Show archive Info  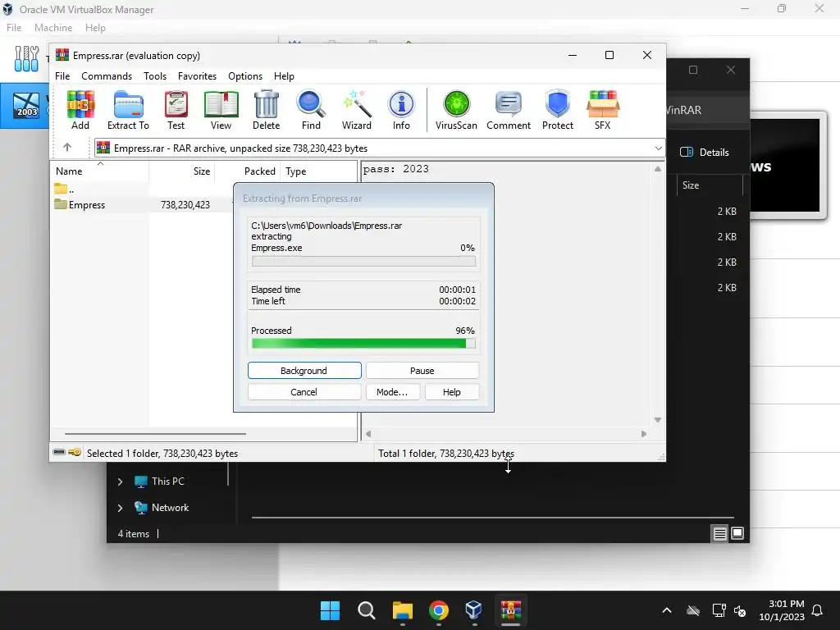click(401, 110)
